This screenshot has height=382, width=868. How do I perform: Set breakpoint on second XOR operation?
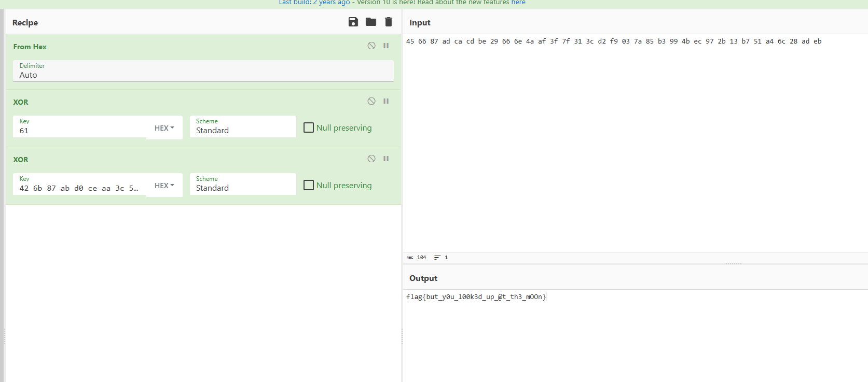coord(386,159)
